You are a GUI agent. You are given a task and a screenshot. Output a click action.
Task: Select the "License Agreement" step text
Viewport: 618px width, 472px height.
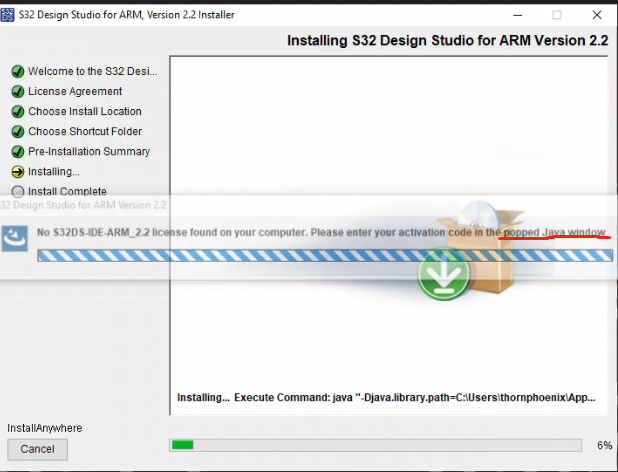75,91
